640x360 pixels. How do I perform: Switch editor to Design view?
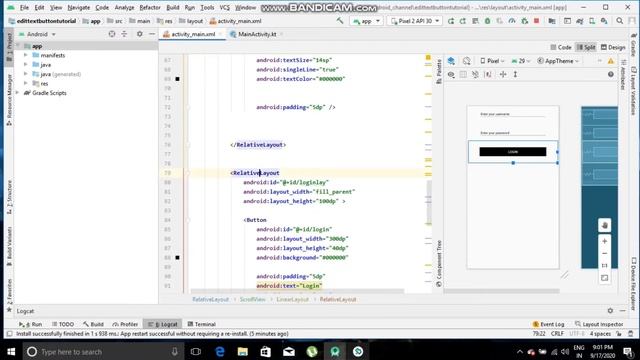point(613,47)
